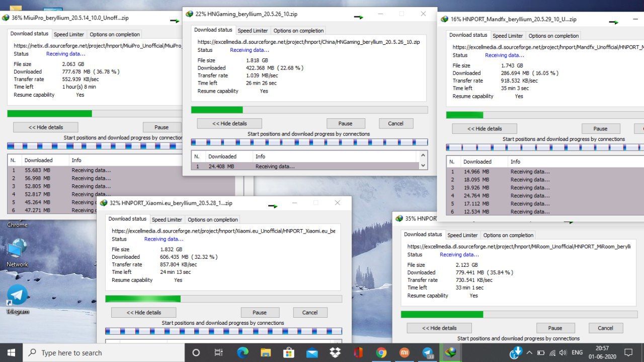This screenshot has width=644, height=362.
Task: Click the Xiaomi.eu download progress bar
Action: (223, 299)
